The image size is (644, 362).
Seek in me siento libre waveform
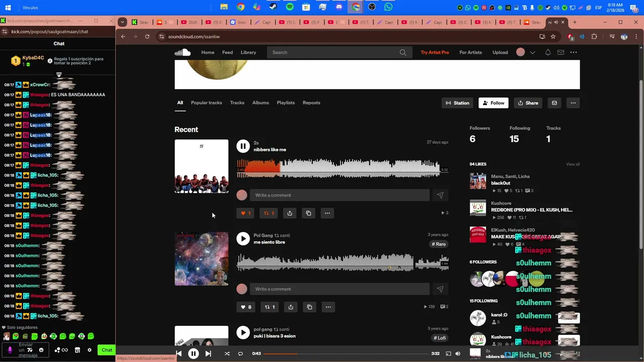[343, 263]
